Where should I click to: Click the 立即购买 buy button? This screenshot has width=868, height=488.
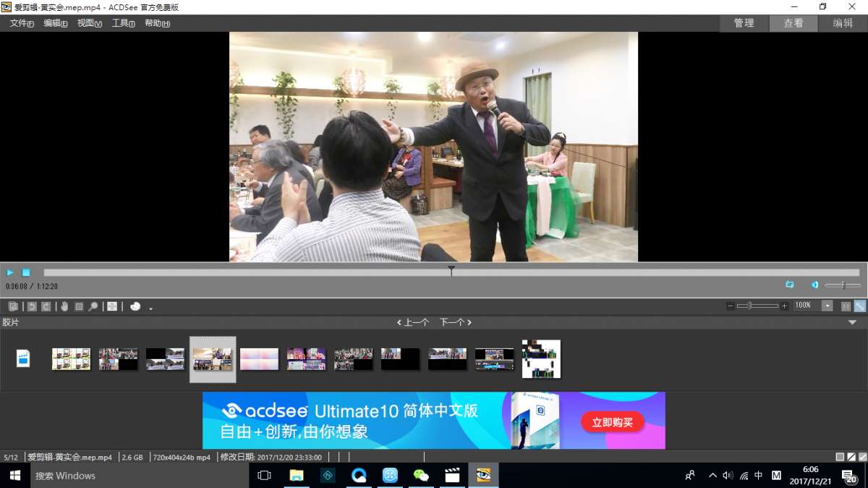pos(612,422)
